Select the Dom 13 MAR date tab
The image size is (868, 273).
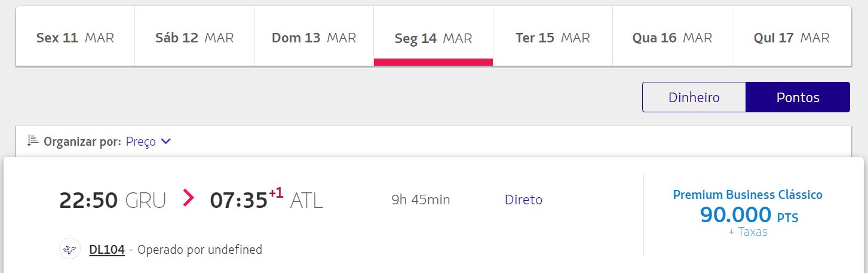click(314, 36)
